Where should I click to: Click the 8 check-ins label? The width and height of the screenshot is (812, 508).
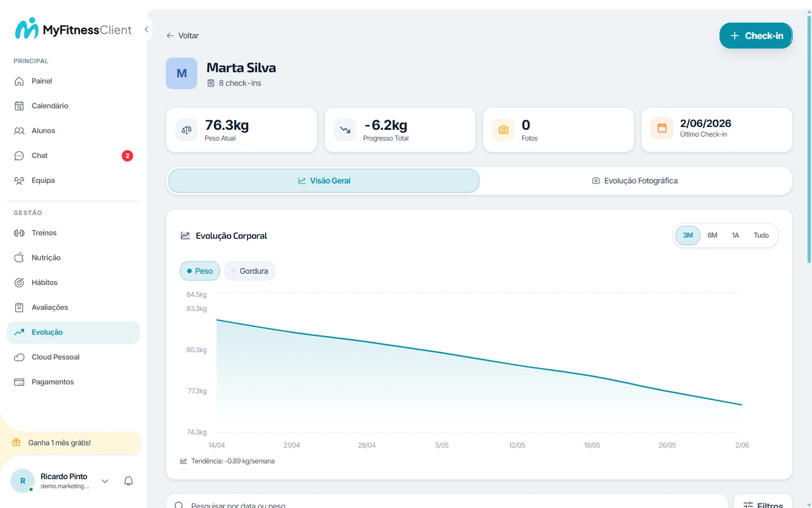coord(240,83)
